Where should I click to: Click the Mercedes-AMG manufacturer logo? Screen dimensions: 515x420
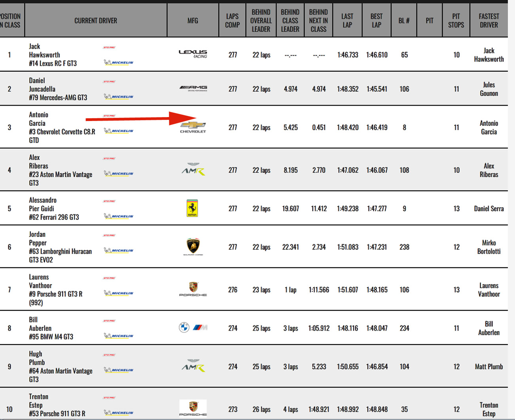(193, 88)
